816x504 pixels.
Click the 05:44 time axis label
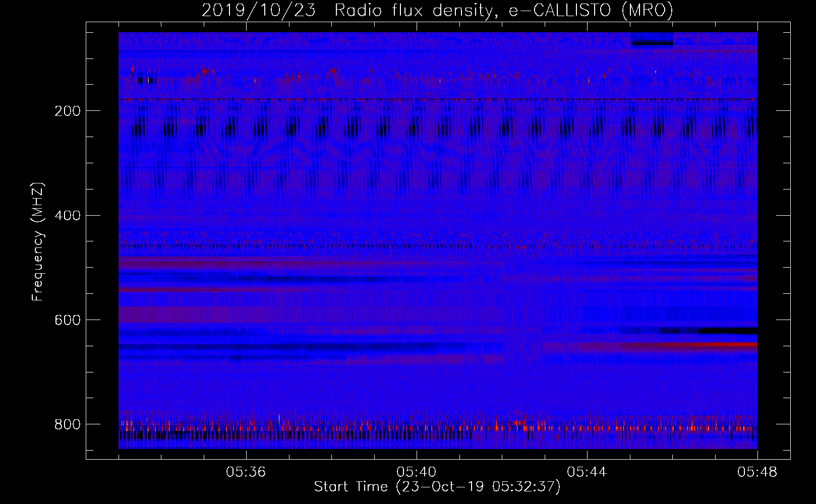coord(587,472)
